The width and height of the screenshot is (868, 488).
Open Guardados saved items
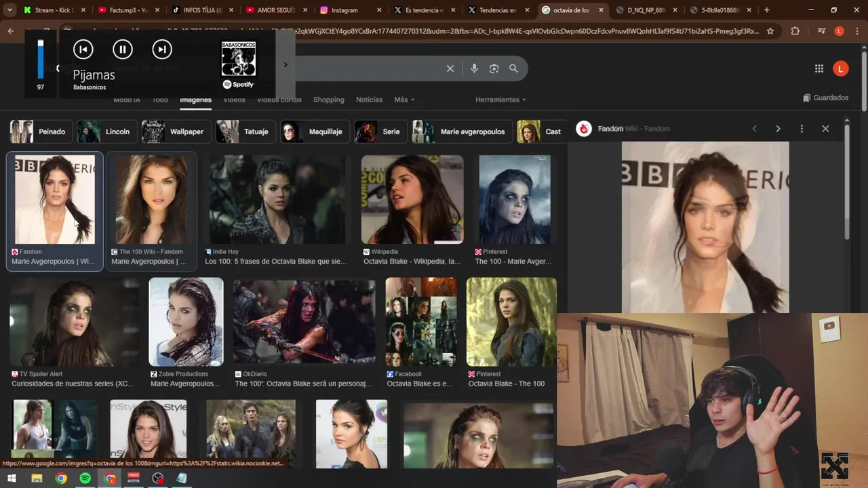click(x=825, y=98)
